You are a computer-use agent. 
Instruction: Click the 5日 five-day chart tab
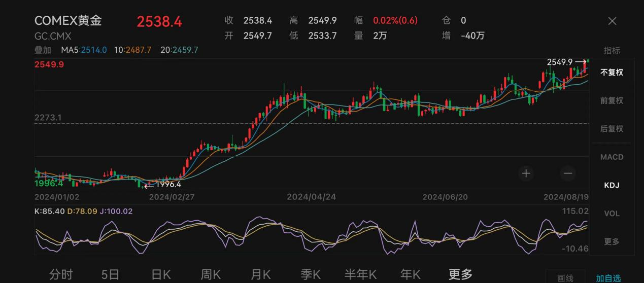[x=110, y=274]
